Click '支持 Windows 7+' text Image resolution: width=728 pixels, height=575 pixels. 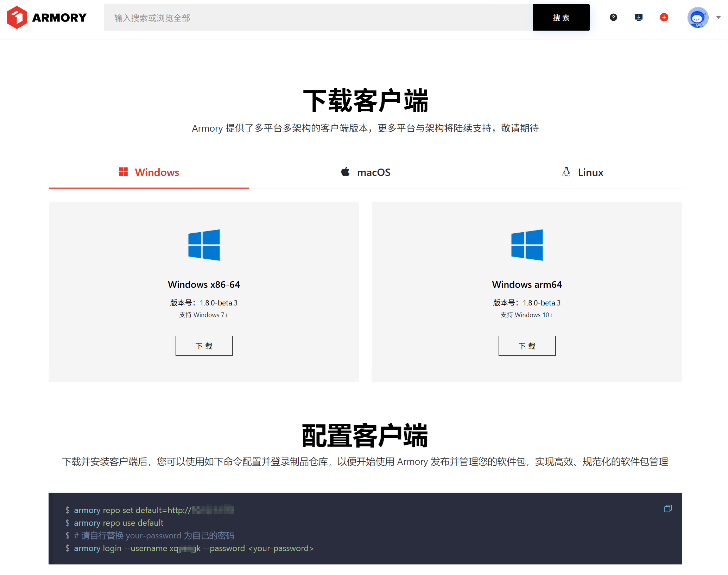click(x=204, y=315)
